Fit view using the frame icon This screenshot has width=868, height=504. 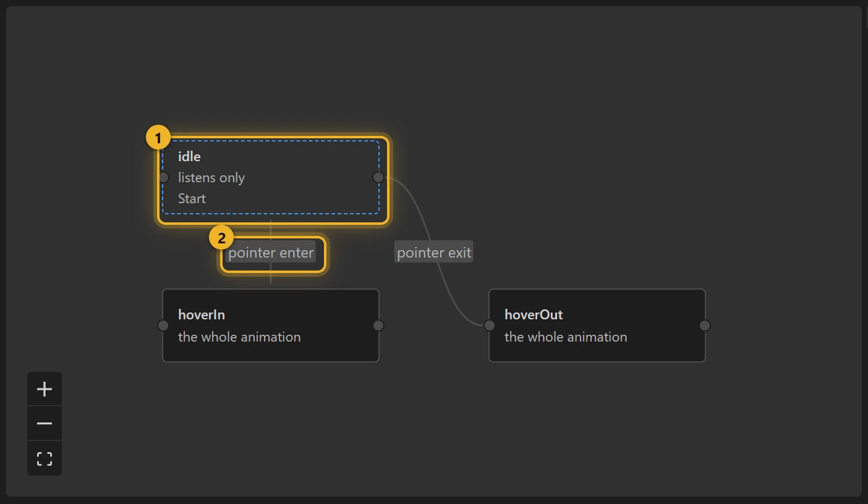tap(45, 458)
